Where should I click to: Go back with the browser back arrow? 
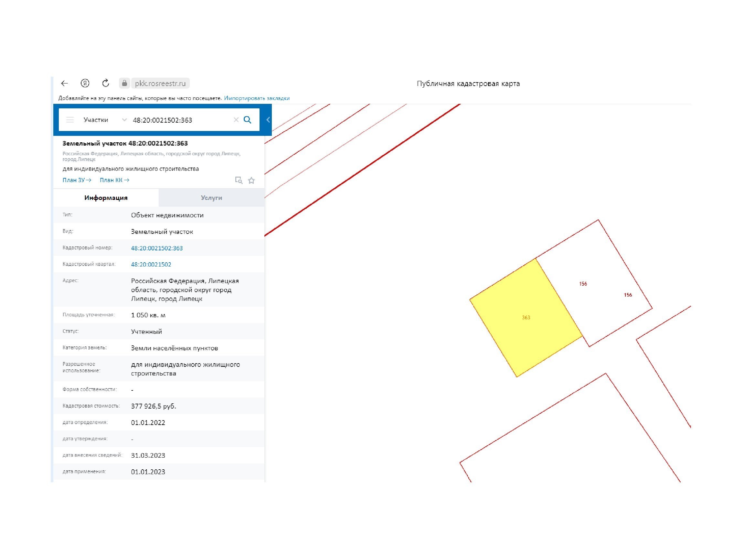[x=65, y=83]
